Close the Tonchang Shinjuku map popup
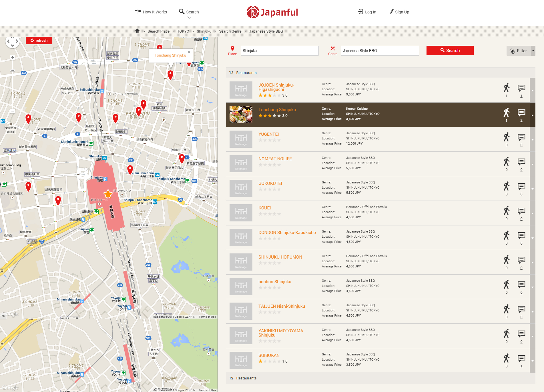The height and width of the screenshot is (392, 544). pos(189,52)
